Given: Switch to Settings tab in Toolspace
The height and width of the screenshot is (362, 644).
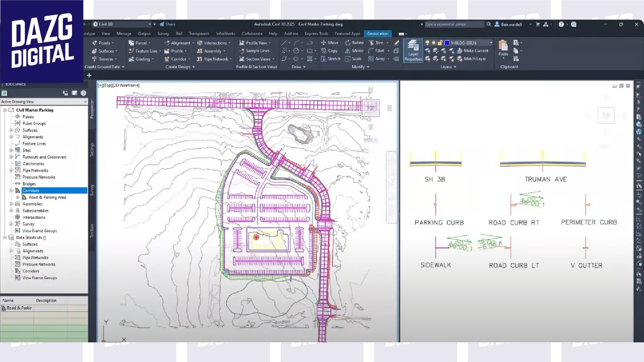Looking at the screenshot, I should pyautogui.click(x=92, y=149).
